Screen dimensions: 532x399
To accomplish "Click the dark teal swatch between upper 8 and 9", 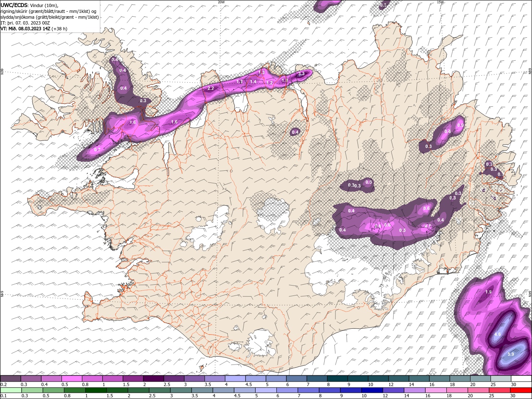I will [x=337, y=379].
